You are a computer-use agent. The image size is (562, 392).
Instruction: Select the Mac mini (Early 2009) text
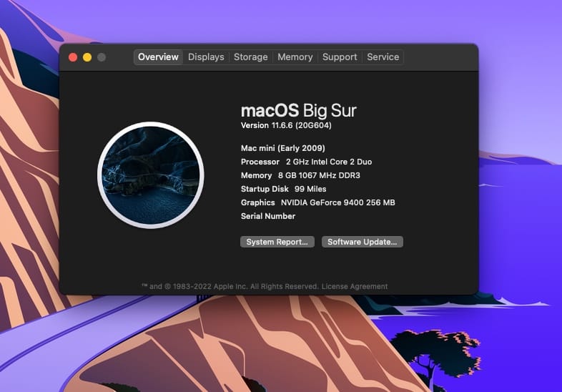(x=283, y=148)
